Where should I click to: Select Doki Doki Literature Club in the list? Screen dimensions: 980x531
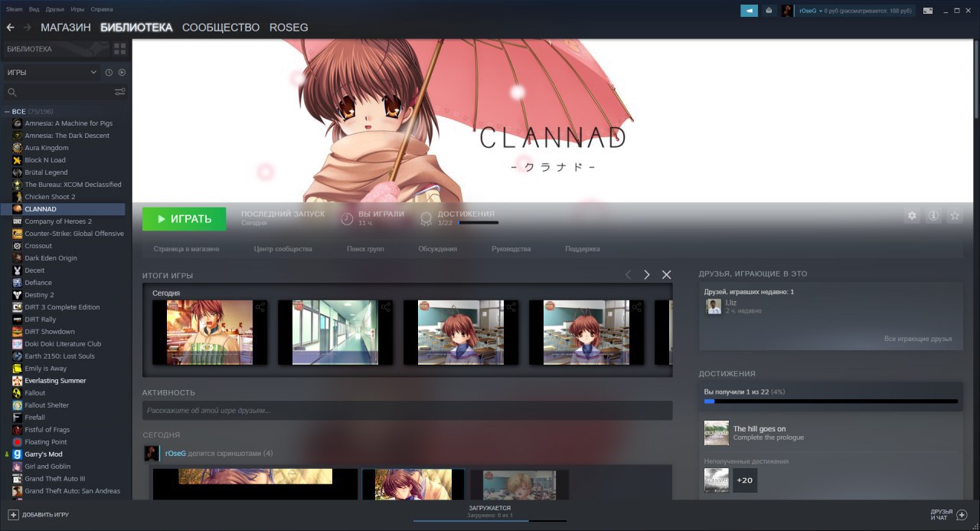click(x=63, y=344)
